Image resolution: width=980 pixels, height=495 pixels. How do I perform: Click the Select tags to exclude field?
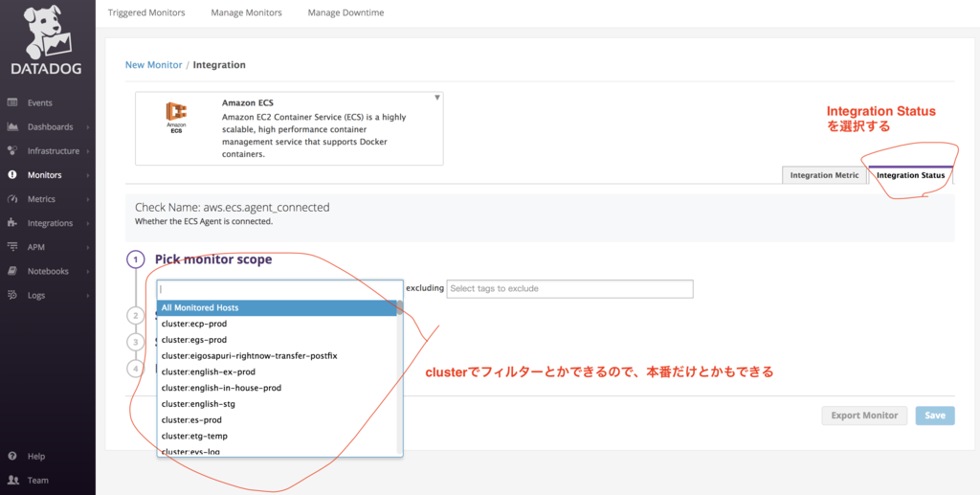tap(569, 289)
